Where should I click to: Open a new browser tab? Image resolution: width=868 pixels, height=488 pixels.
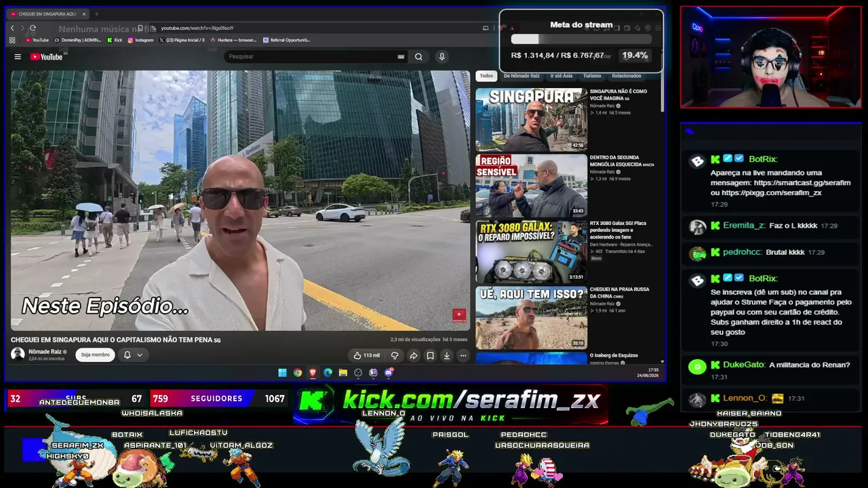tap(96, 14)
